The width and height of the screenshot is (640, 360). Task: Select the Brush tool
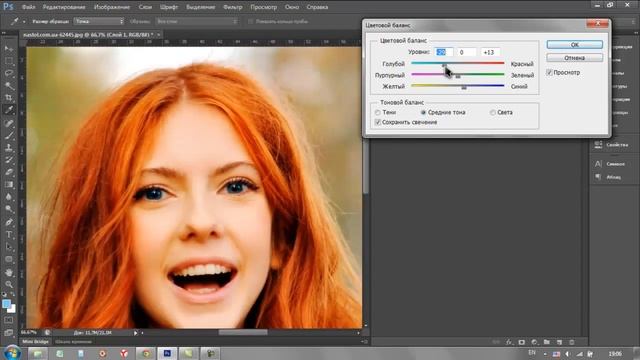(9, 135)
